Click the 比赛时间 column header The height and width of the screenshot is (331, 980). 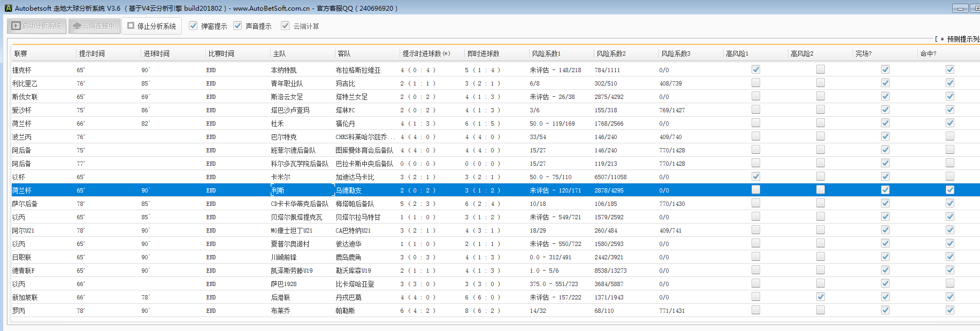(x=221, y=53)
